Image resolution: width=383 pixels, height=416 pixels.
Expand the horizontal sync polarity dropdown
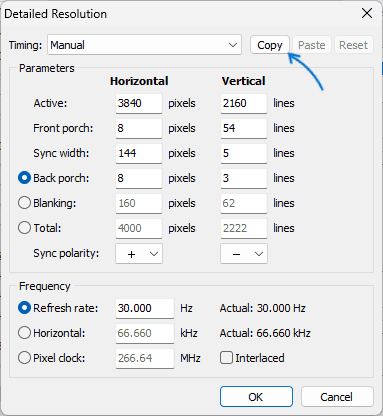click(139, 254)
